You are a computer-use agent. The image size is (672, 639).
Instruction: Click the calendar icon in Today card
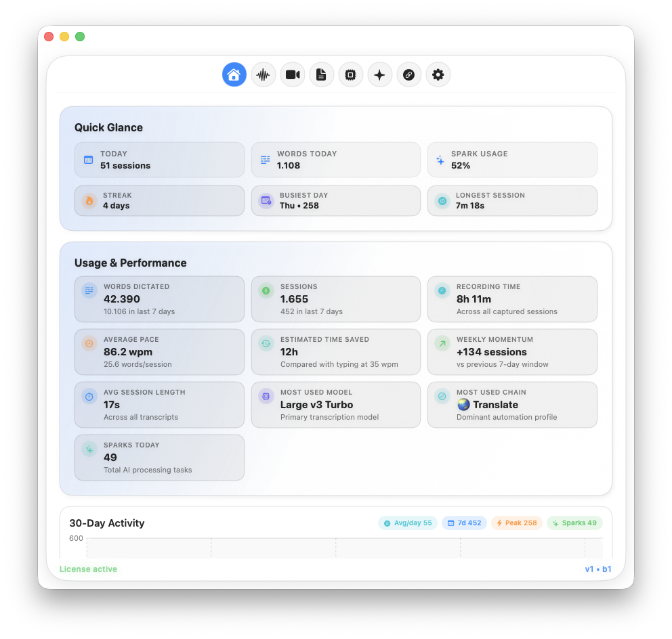88,160
